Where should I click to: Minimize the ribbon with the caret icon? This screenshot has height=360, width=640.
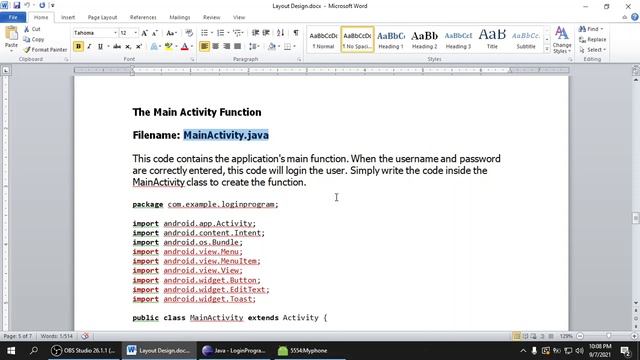[624, 17]
